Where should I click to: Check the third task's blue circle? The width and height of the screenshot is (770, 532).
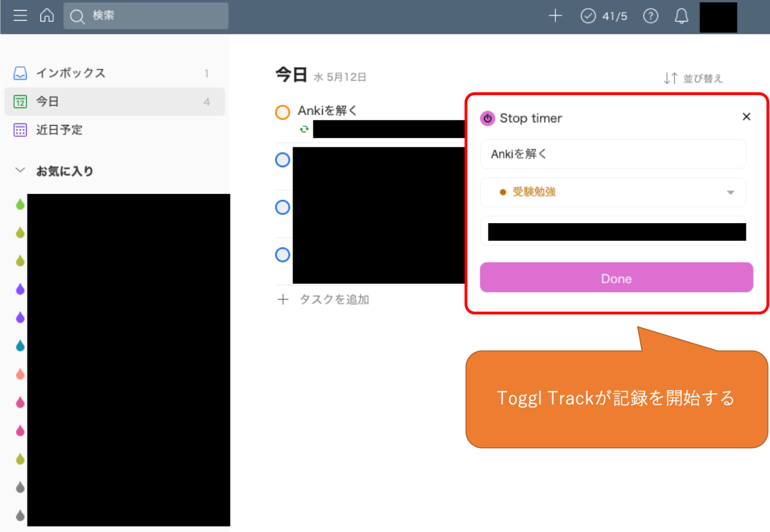283,207
